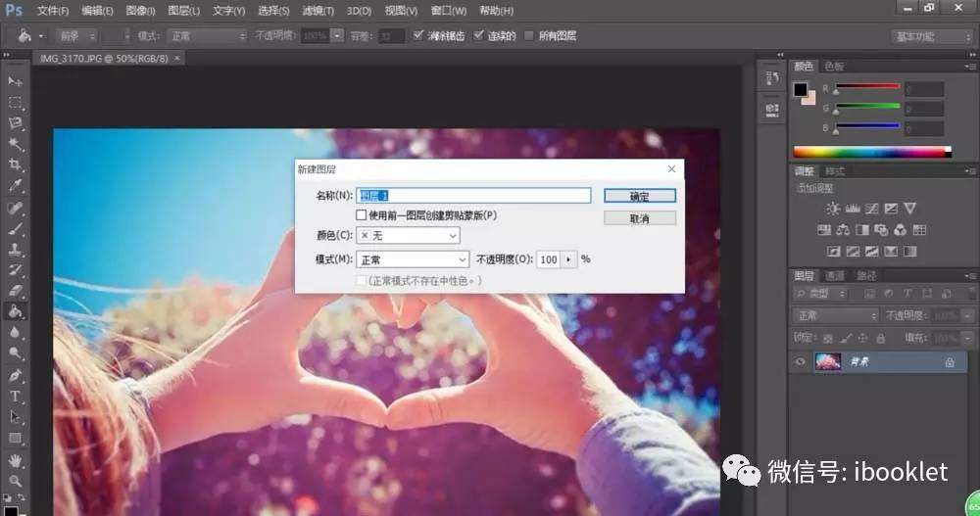Select the Path Selection tool
The image size is (980, 516).
click(x=15, y=417)
